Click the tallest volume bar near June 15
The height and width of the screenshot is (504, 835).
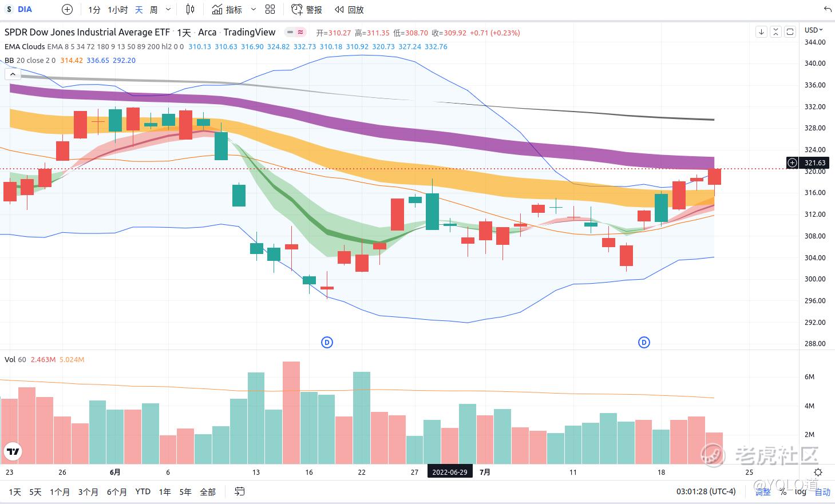[x=291, y=413]
